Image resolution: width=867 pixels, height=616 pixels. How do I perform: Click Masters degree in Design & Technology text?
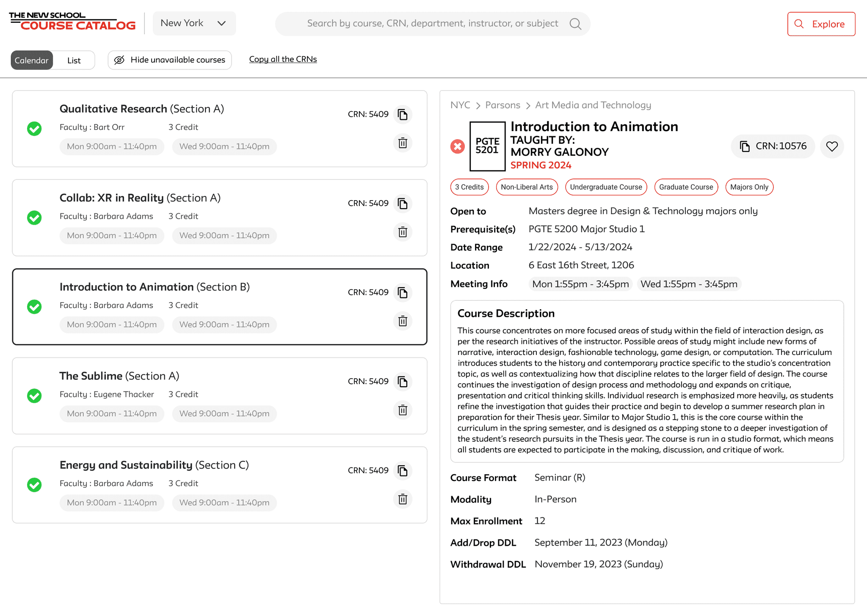[x=643, y=211]
